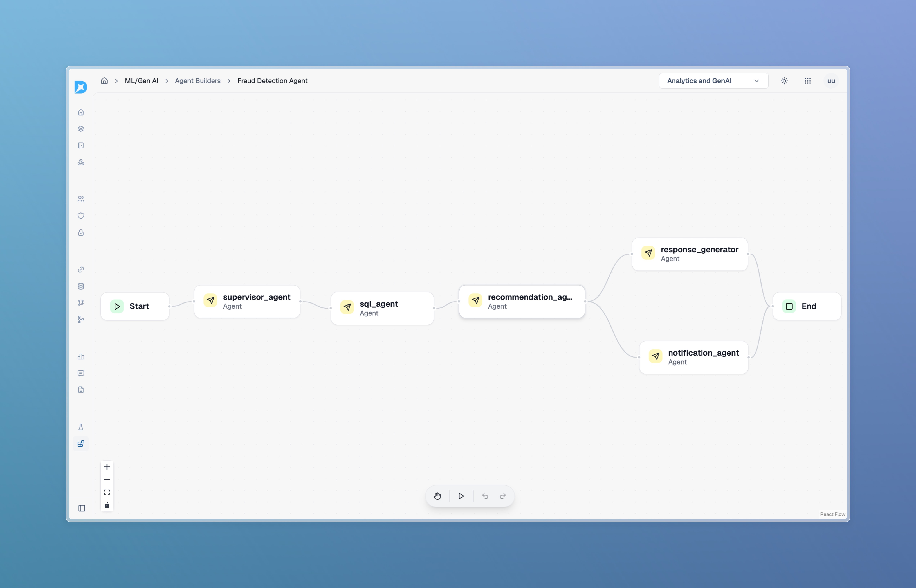Screen dimensions: 916x588
Task: Open the apps grid icon
Action: click(x=807, y=81)
